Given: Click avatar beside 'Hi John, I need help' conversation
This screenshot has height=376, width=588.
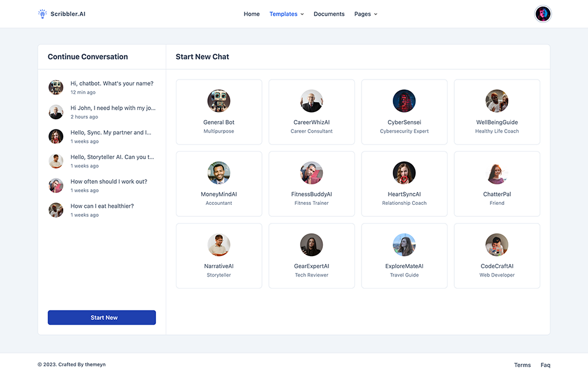Looking at the screenshot, I should [x=56, y=112].
